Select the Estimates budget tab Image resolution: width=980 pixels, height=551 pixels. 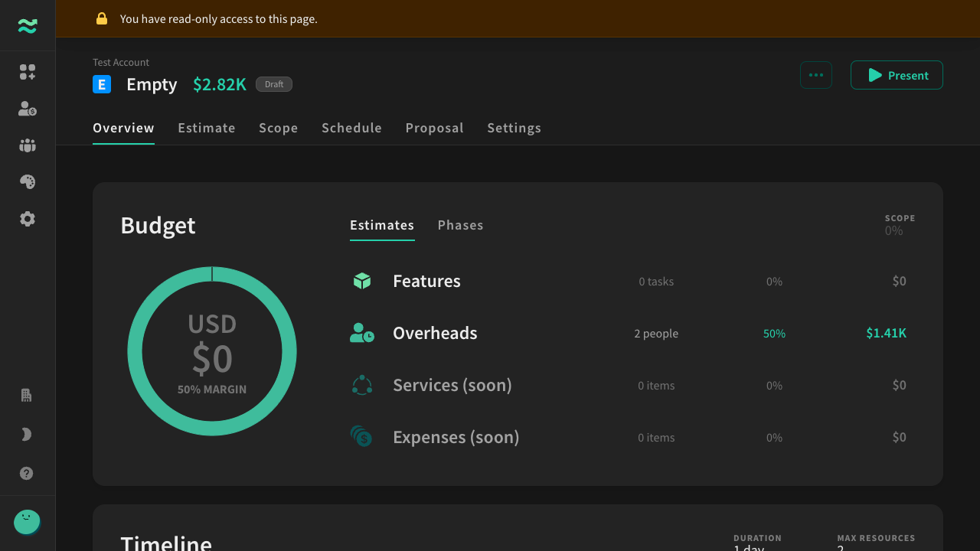(382, 225)
